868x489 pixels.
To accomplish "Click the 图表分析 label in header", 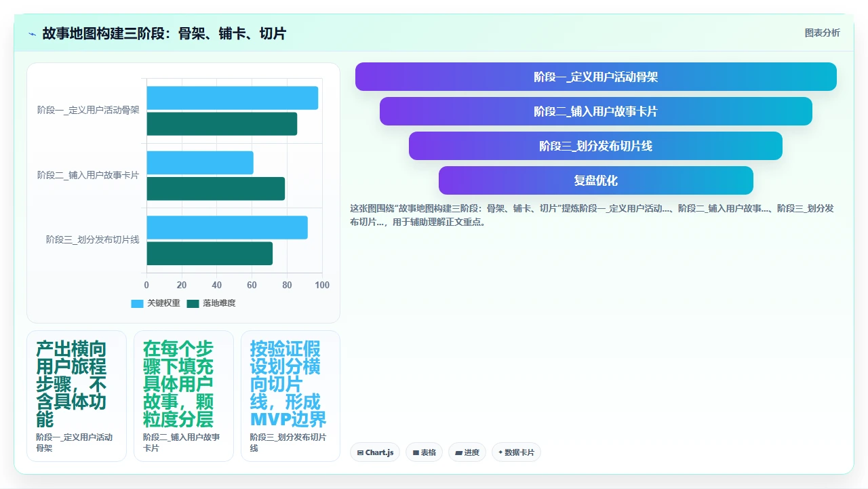I will [x=822, y=33].
